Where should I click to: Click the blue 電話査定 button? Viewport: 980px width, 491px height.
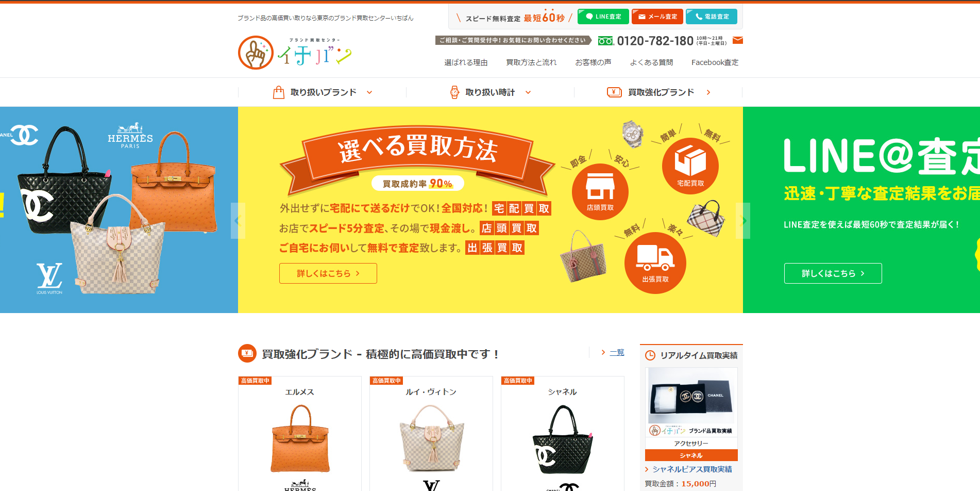click(x=712, y=17)
